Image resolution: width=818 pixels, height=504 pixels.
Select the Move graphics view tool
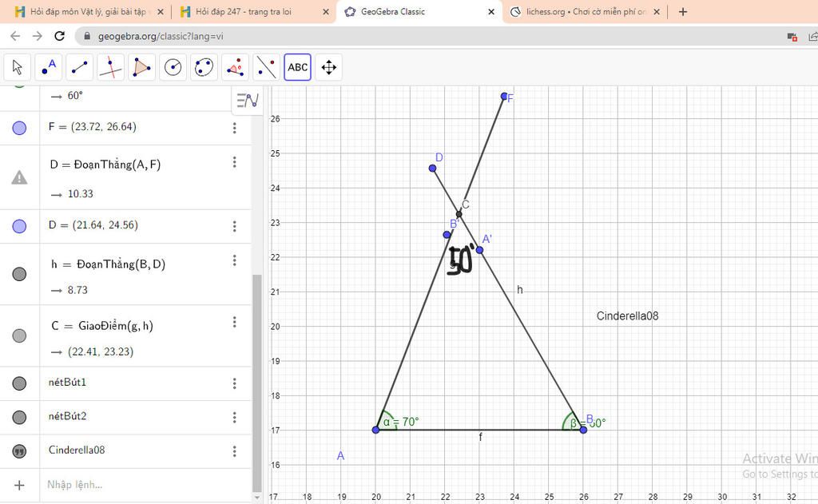[x=328, y=67]
